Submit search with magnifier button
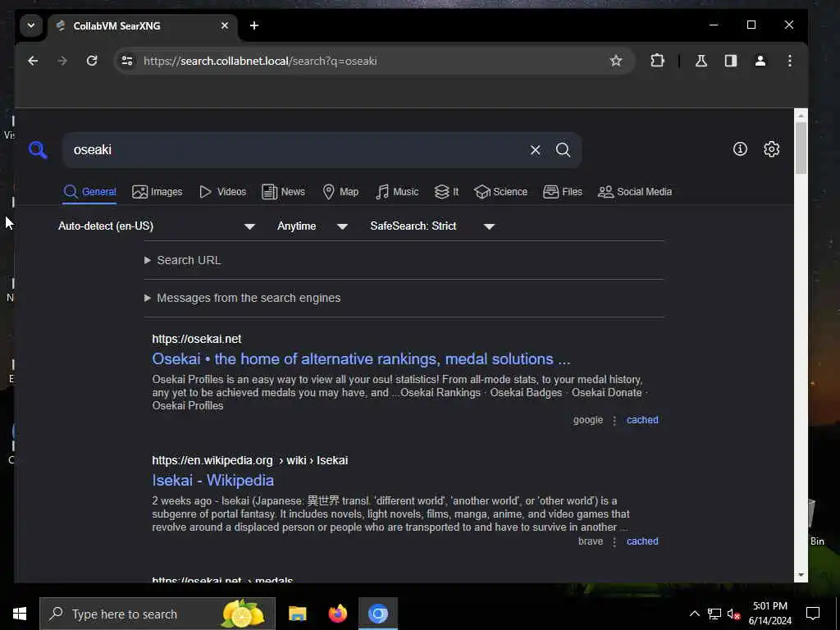The width and height of the screenshot is (840, 630). coord(563,150)
